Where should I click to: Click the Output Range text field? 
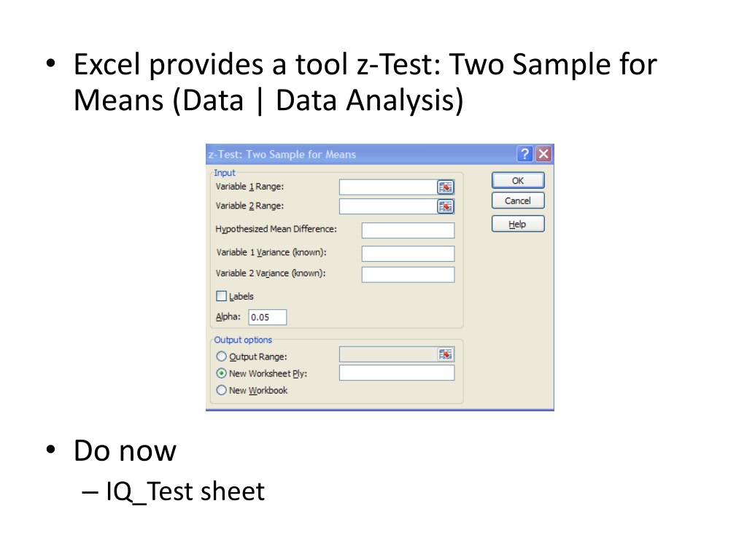coord(388,354)
